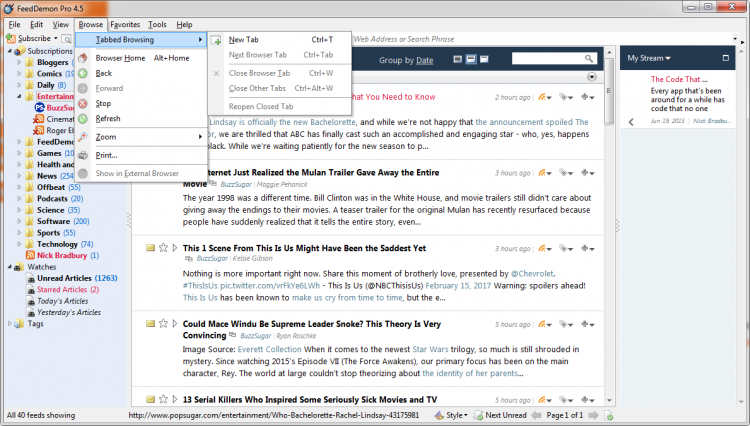This screenshot has width=750, height=426.
Task: Maximize the My Stream panel square icon
Action: click(x=726, y=58)
